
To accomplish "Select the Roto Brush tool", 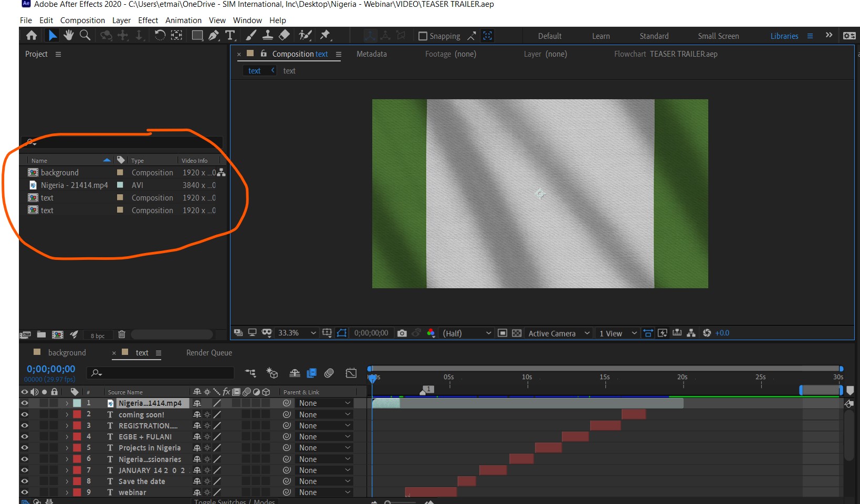I will (303, 36).
